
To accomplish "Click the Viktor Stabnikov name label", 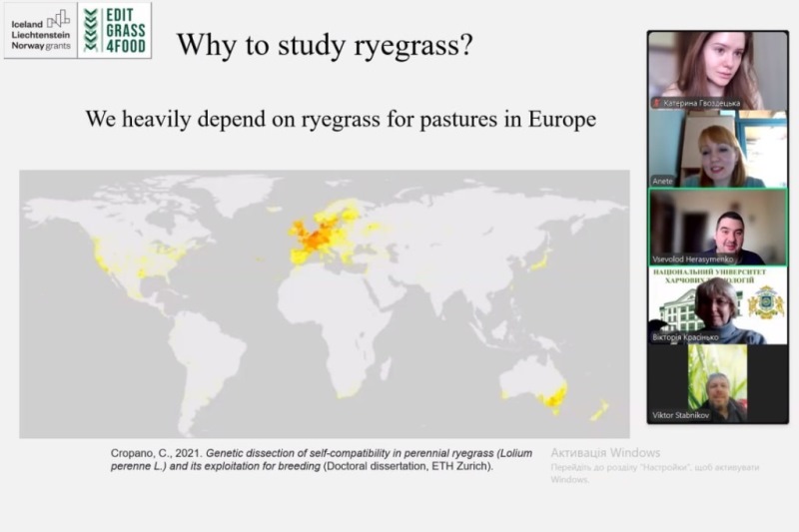I will (684, 414).
